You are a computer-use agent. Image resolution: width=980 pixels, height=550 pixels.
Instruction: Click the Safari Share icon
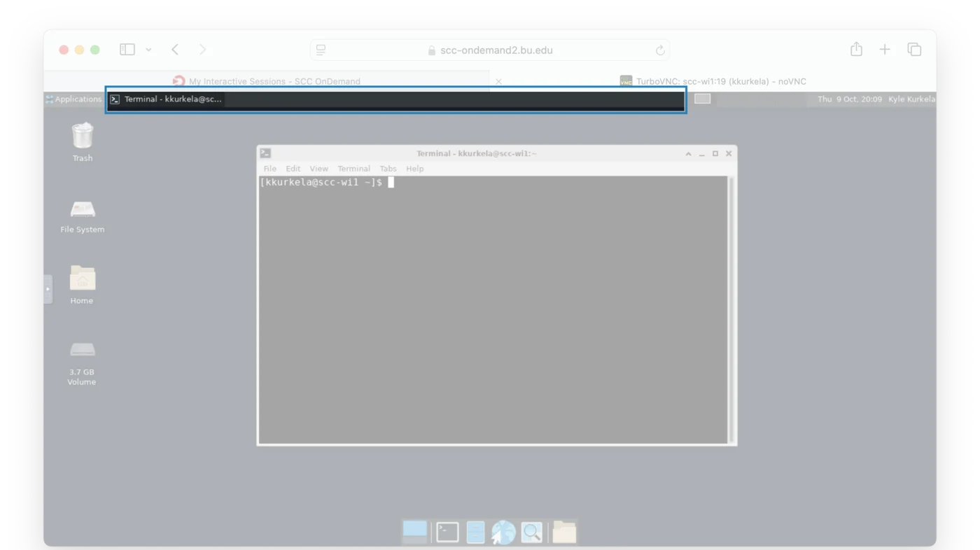tap(856, 49)
